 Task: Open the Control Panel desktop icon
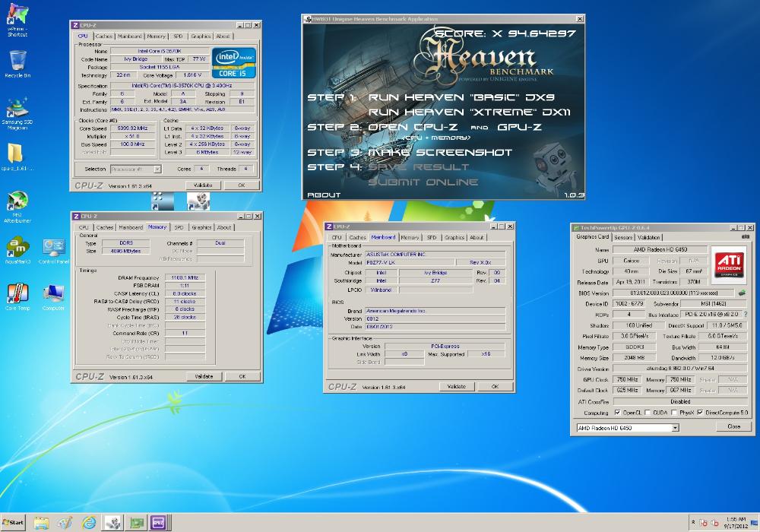tap(53, 251)
